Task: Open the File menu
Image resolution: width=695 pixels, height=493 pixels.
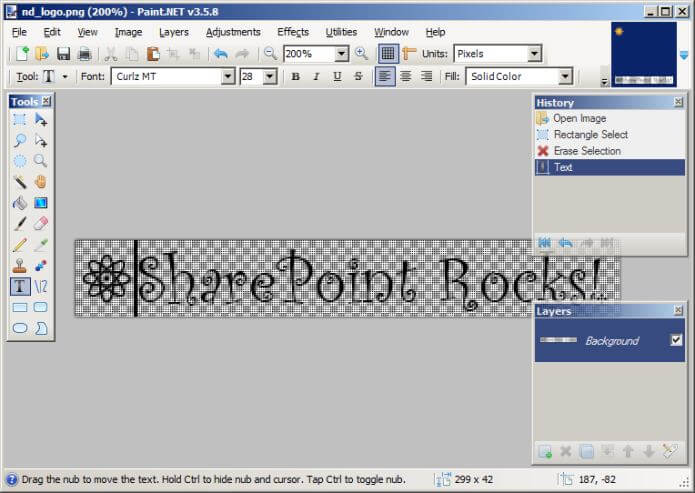Action: coord(19,32)
